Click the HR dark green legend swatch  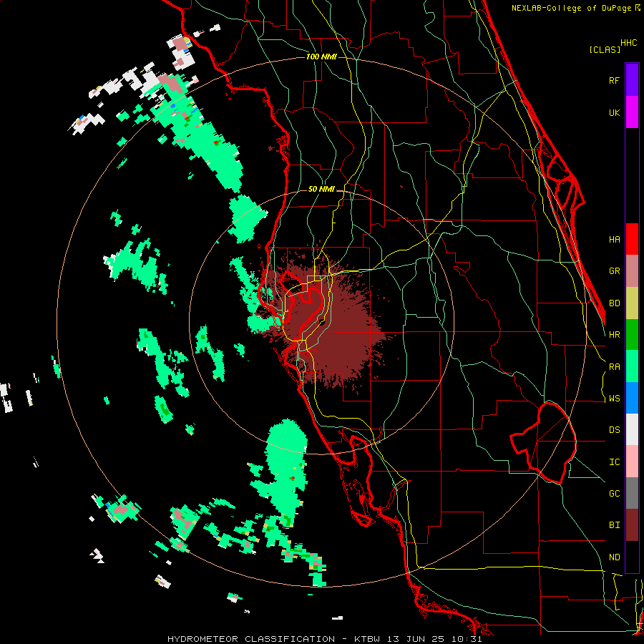click(632, 335)
